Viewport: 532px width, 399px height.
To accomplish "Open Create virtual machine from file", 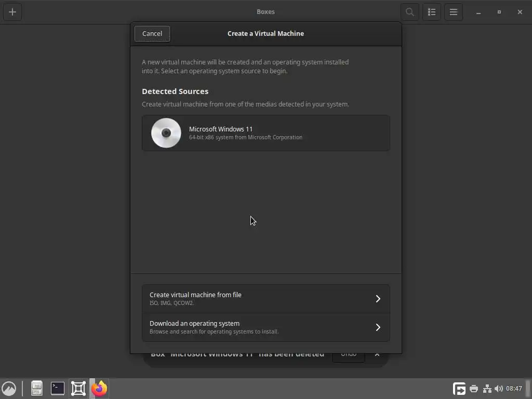I will [x=265, y=299].
